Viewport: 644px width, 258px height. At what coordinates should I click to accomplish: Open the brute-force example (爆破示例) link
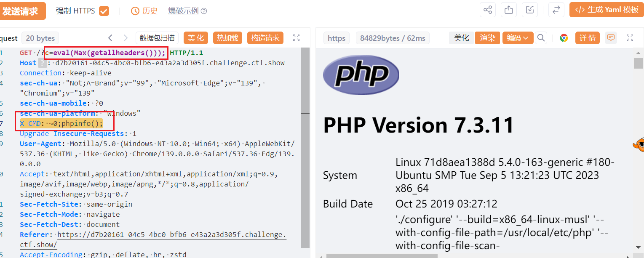pyautogui.click(x=183, y=11)
